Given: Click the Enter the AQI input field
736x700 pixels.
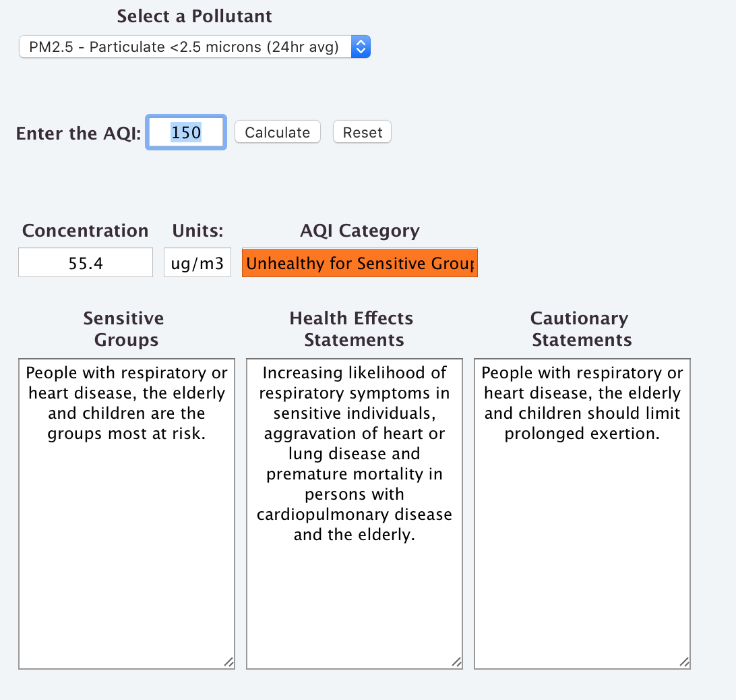Looking at the screenshot, I should coord(186,133).
